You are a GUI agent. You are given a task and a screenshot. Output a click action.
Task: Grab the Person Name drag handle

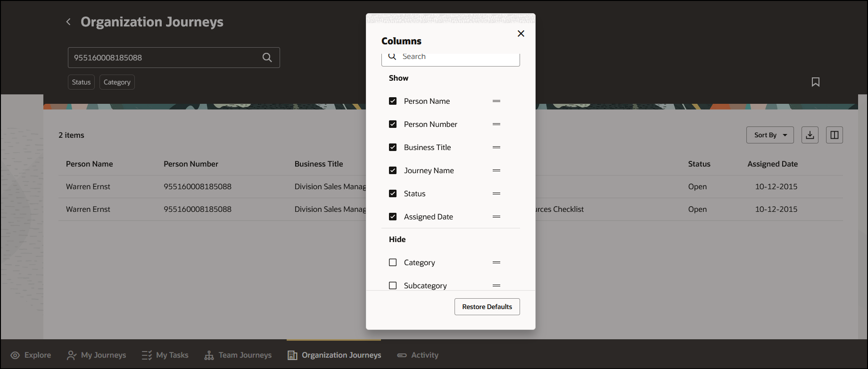click(x=496, y=101)
